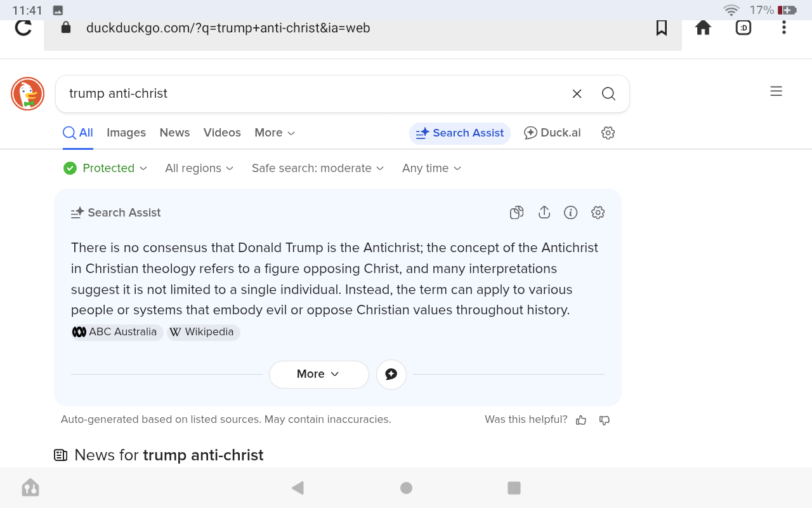
Task: Switch to the News tab
Action: [174, 133]
